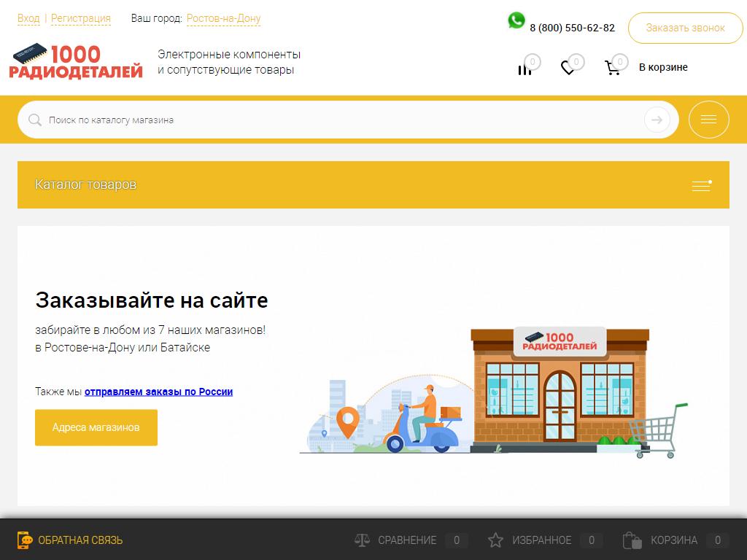The image size is (747, 560).
Task: Open comparison bar-chart icon in header
Action: (525, 69)
